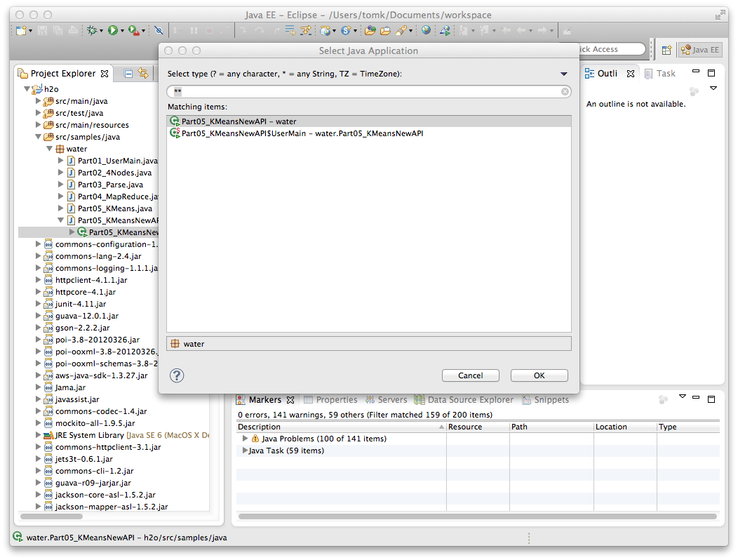The height and width of the screenshot is (560, 738).
Task: Clear the type search field with the X icon
Action: point(565,92)
